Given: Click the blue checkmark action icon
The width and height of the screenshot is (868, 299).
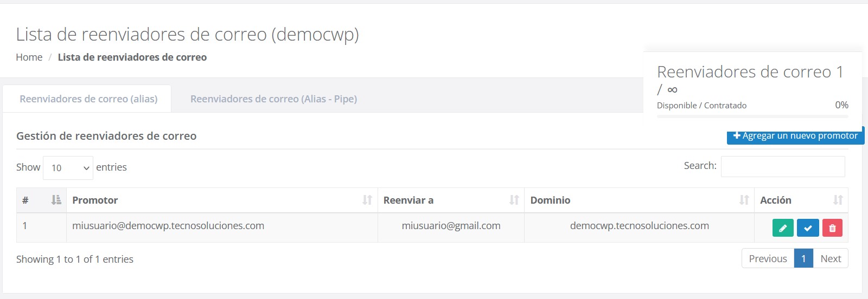Looking at the screenshot, I should [808, 228].
